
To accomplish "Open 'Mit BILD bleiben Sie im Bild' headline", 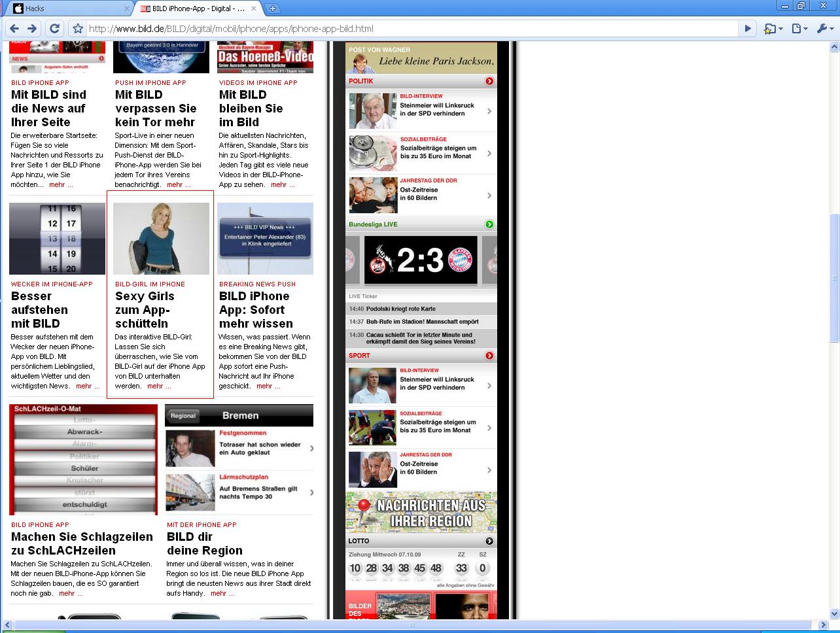I will tap(251, 109).
